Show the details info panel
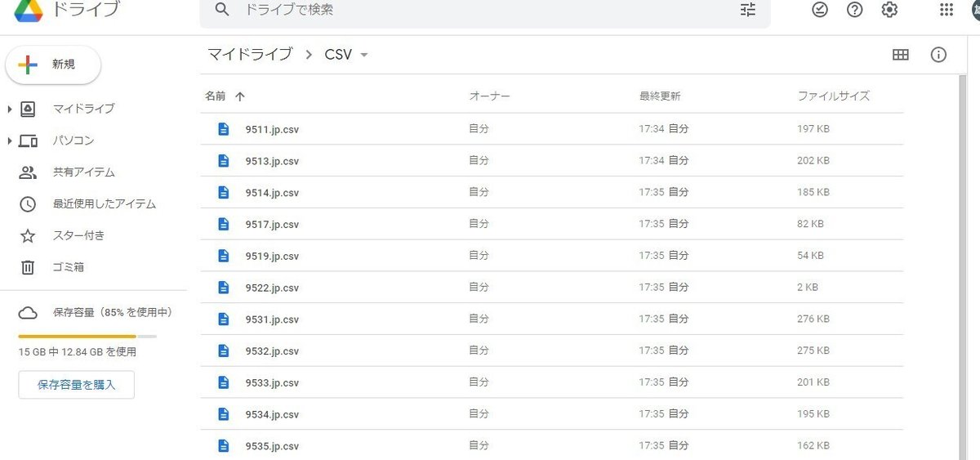 (x=938, y=55)
